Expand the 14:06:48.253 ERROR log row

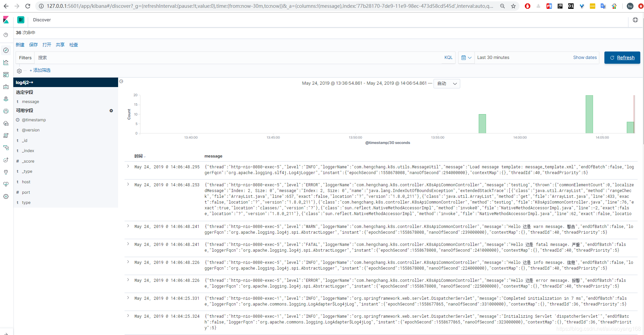[128, 184]
